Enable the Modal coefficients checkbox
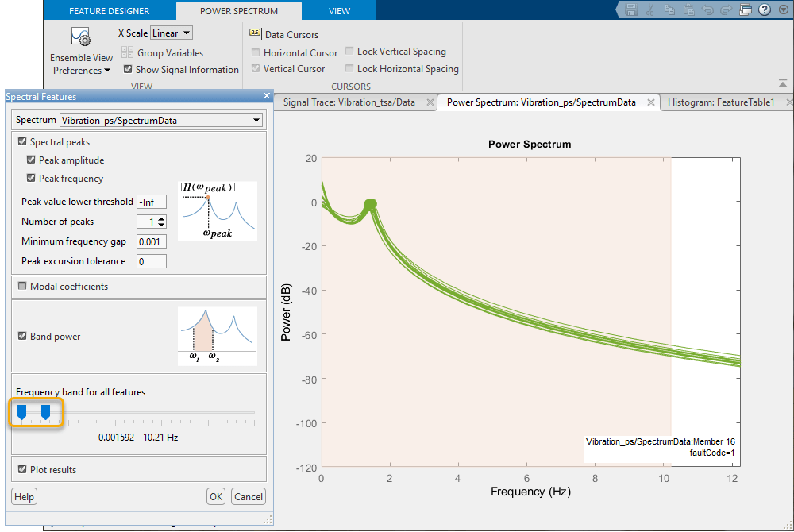The width and height of the screenshot is (794, 532). tap(22, 286)
